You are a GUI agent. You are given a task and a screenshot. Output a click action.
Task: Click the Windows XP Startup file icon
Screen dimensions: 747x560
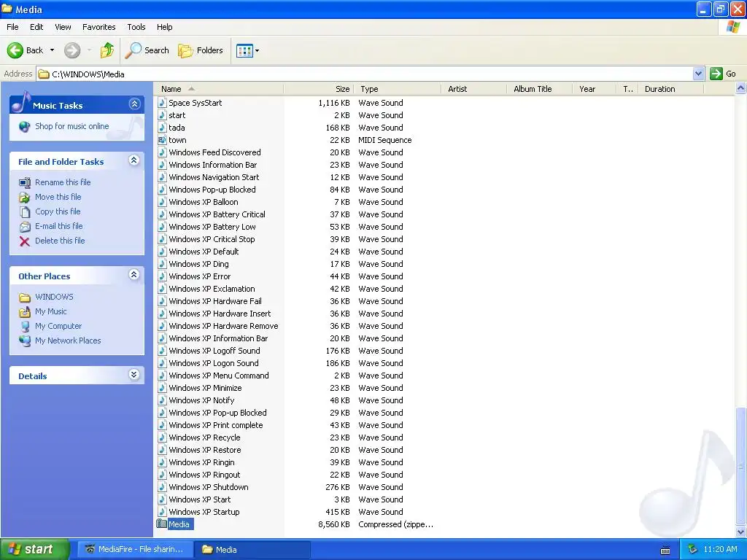tap(162, 512)
